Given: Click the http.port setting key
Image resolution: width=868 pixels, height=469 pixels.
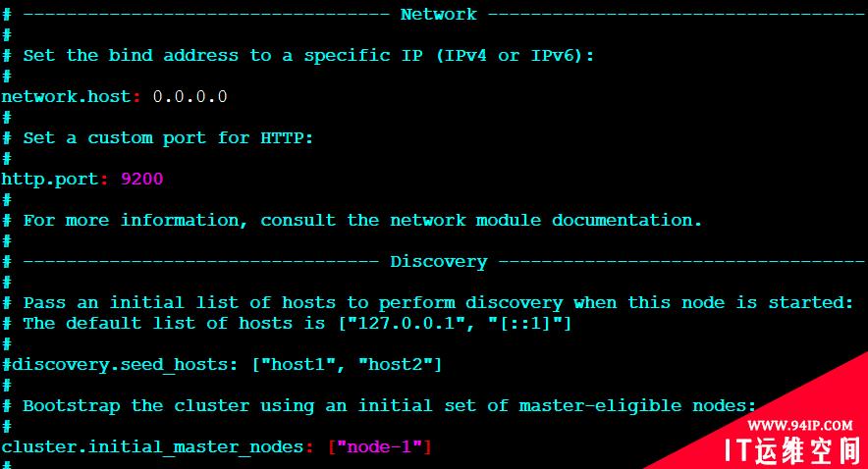Looking at the screenshot, I should click(x=50, y=180).
